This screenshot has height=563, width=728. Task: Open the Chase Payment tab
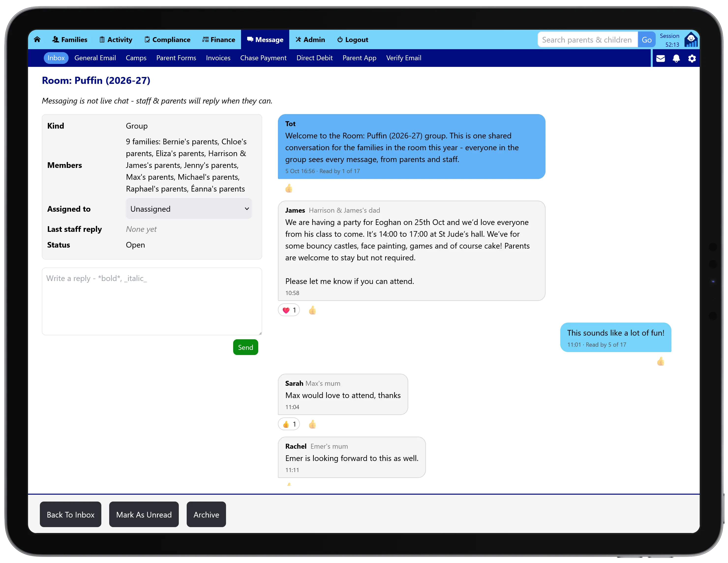click(x=263, y=58)
